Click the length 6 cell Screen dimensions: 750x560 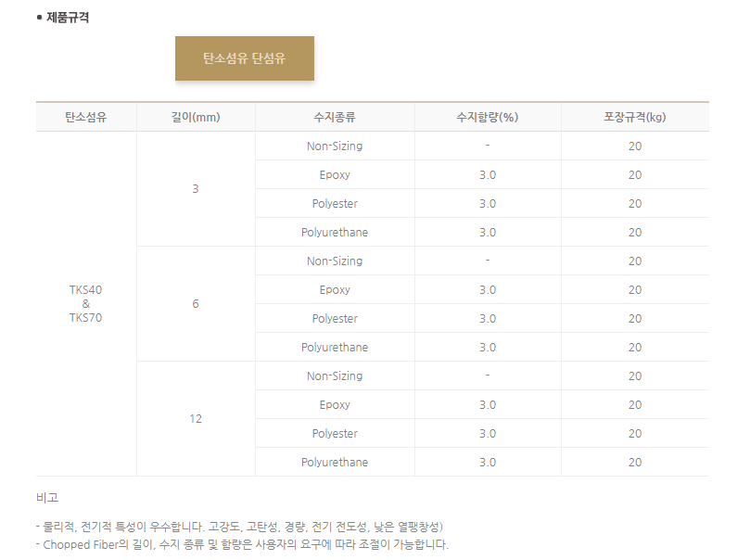point(196,304)
